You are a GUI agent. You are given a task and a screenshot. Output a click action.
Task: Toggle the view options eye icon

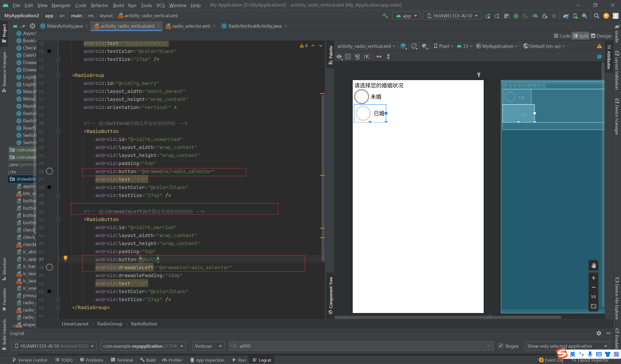pos(339,57)
